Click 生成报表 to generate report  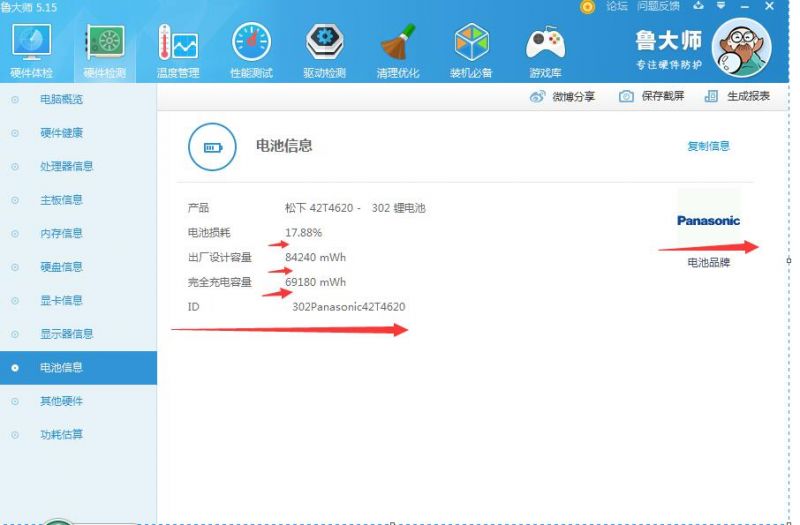coord(737,96)
